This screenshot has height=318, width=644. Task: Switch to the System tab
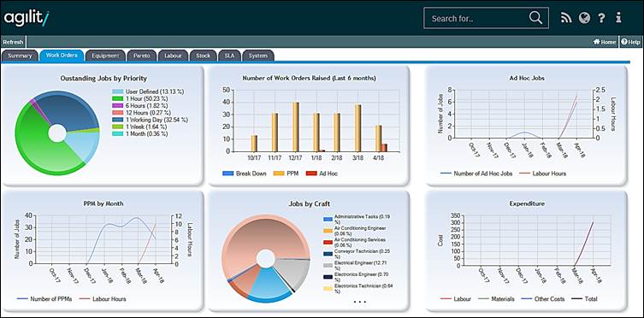(x=258, y=56)
